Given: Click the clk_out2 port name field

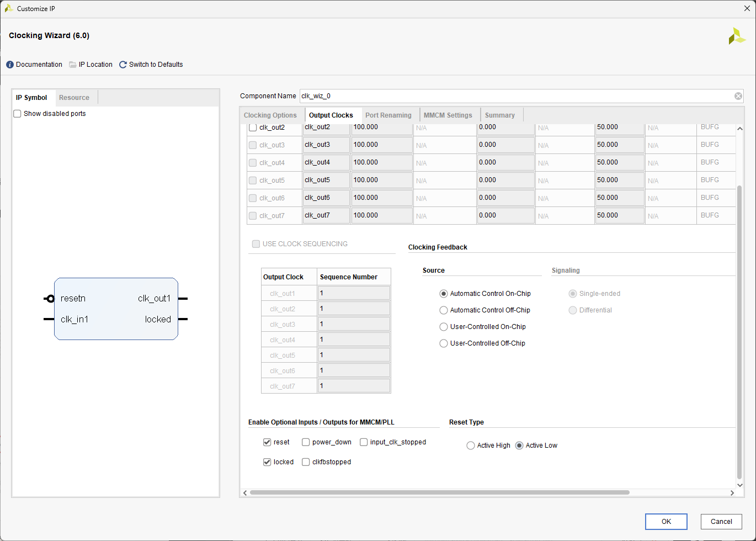Looking at the screenshot, I should (x=326, y=128).
